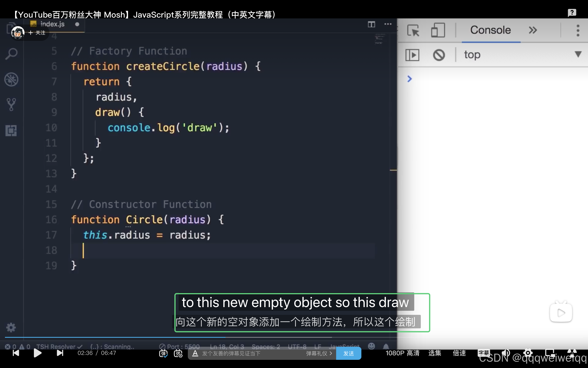This screenshot has width=588, height=368.
Task: Open the VS Code Search sidebar icon
Action: pos(11,54)
